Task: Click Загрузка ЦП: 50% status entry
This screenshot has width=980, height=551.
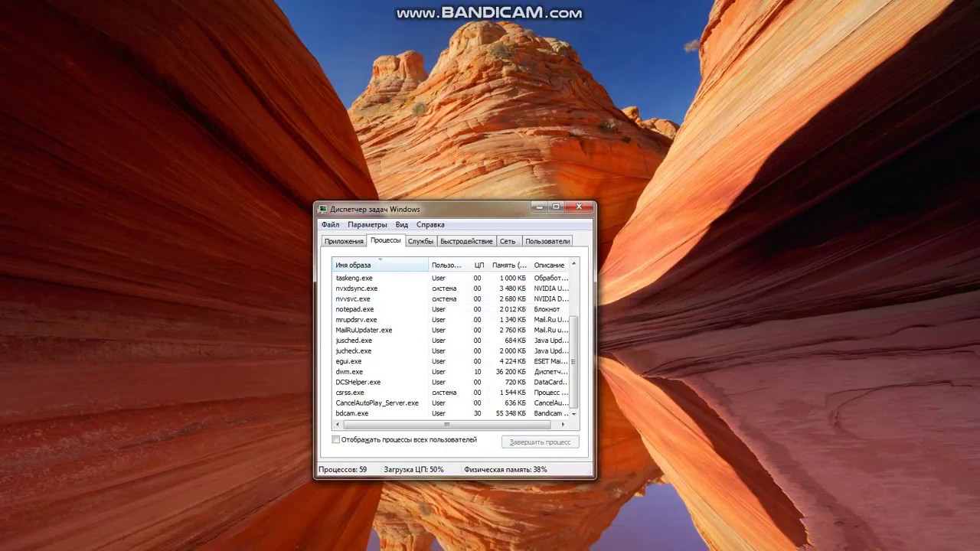Action: click(414, 469)
